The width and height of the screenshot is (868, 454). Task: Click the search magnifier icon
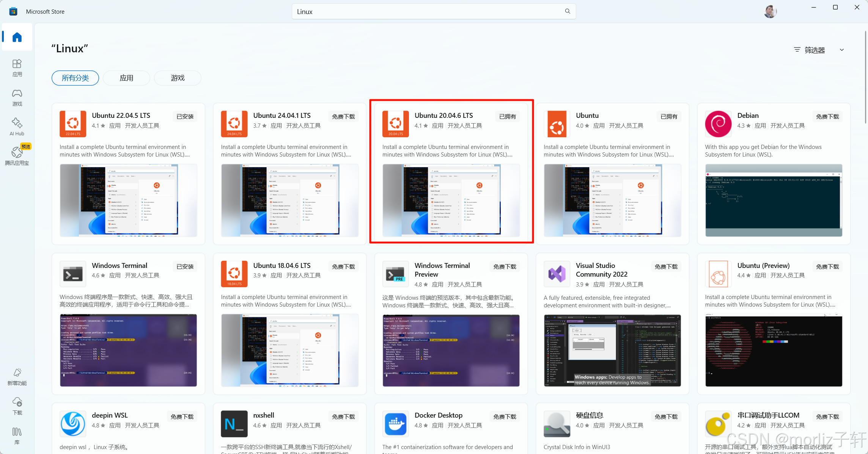568,11
